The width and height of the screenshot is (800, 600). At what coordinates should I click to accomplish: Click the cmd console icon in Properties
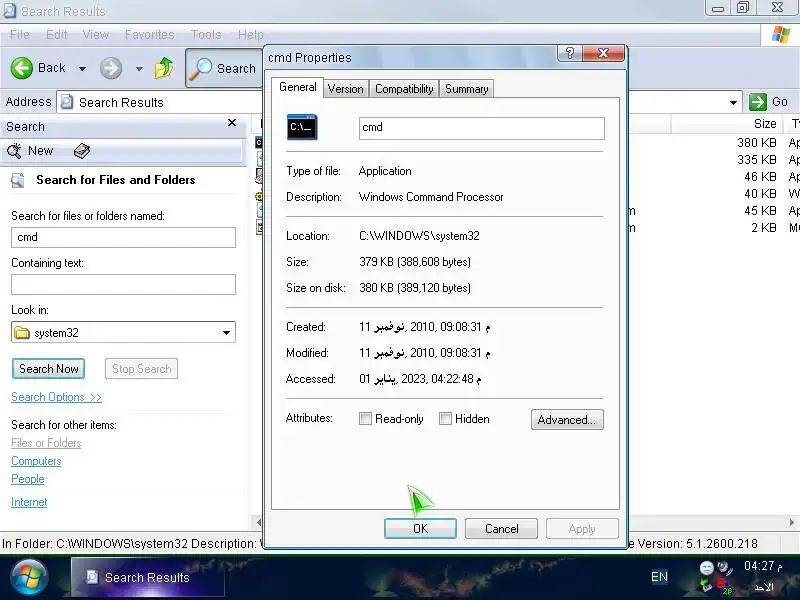coord(302,127)
